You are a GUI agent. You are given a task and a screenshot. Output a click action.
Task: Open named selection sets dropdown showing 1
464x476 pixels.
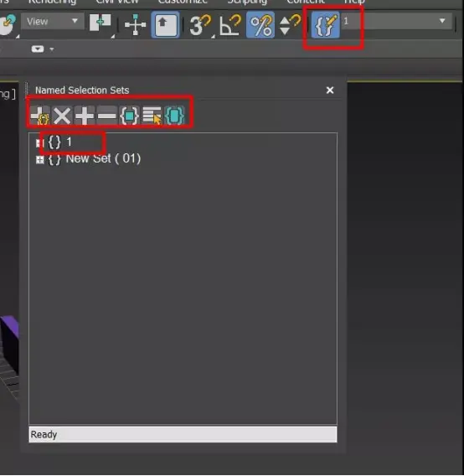coord(397,21)
